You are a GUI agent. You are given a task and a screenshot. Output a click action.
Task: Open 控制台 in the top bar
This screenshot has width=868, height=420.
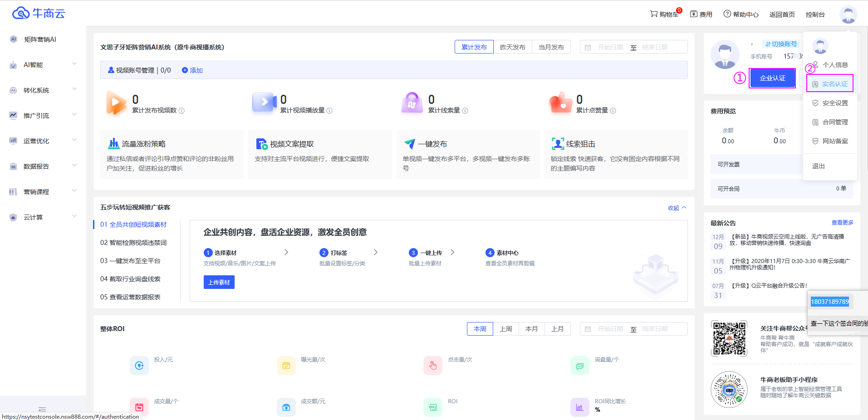(815, 15)
